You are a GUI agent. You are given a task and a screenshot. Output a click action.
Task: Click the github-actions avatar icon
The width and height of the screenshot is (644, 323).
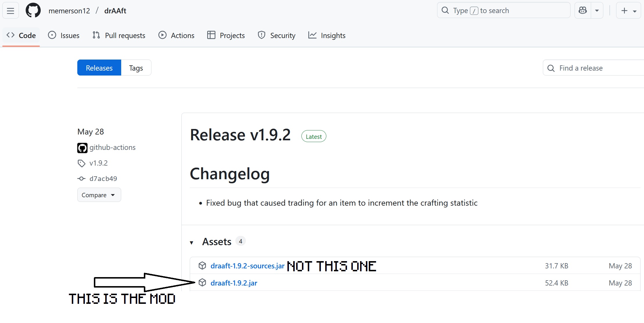point(82,148)
